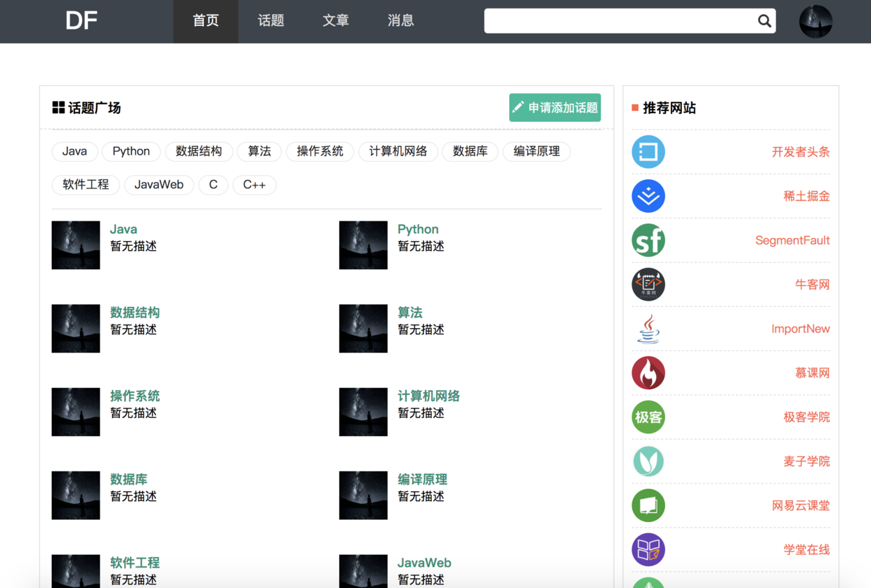Open the 数据结构 topic title link
Image resolution: width=871 pixels, height=588 pixels.
point(135,313)
